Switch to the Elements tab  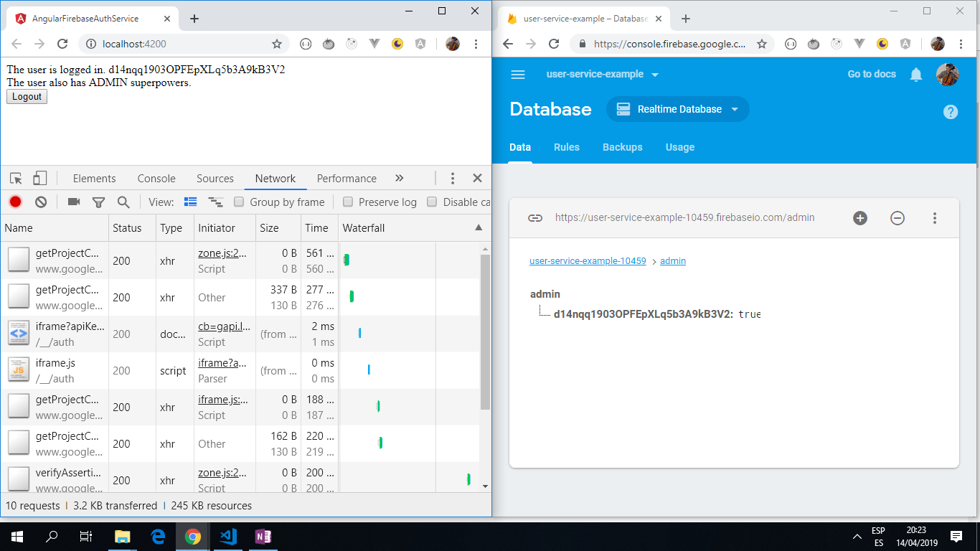[94, 179]
